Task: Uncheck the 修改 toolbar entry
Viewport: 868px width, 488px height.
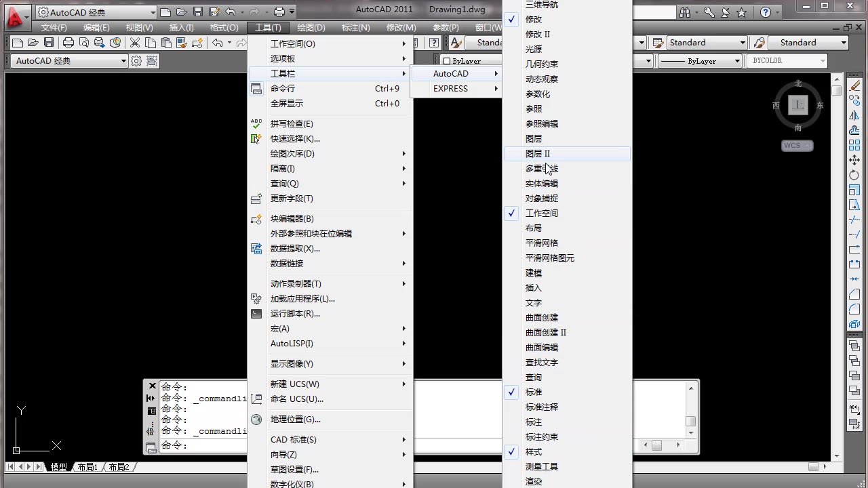Action: pyautogui.click(x=567, y=20)
